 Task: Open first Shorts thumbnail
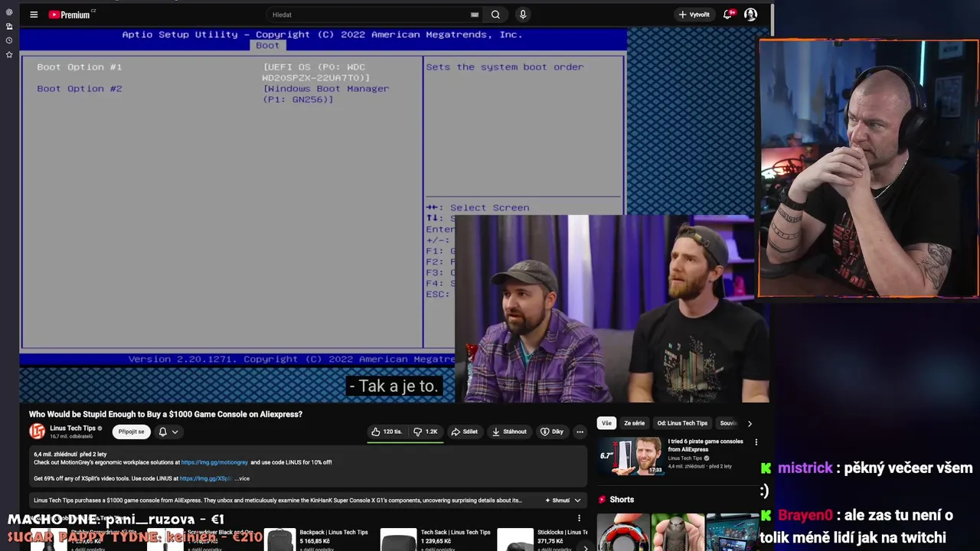click(622, 532)
